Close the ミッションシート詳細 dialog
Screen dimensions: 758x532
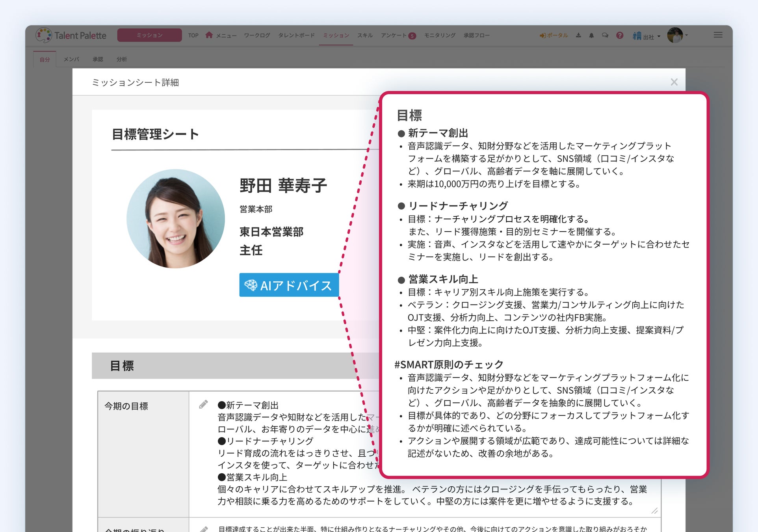[674, 82]
